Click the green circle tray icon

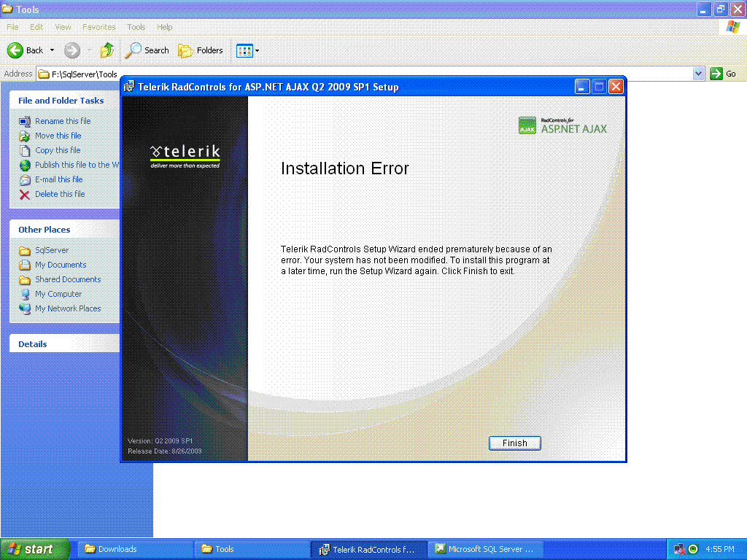693,550
